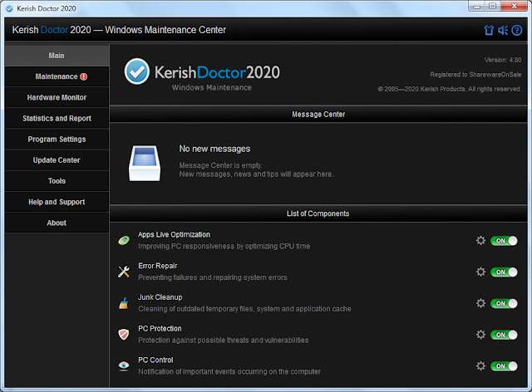Click the empty inbox tray icon
Viewport: 532px width, 392px height.
click(145, 163)
